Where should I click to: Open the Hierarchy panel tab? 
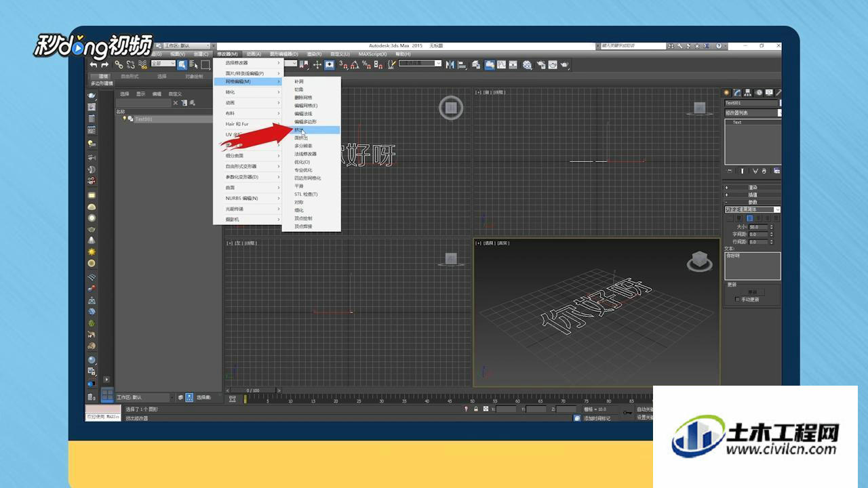747,93
